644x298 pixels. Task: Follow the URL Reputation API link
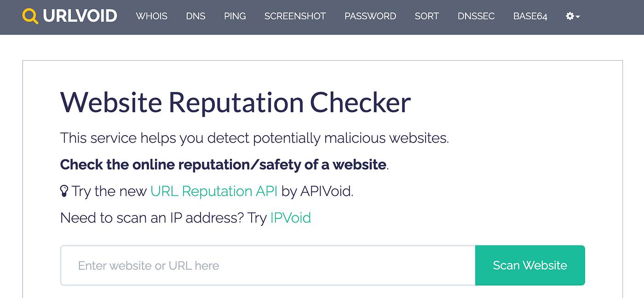click(x=214, y=191)
